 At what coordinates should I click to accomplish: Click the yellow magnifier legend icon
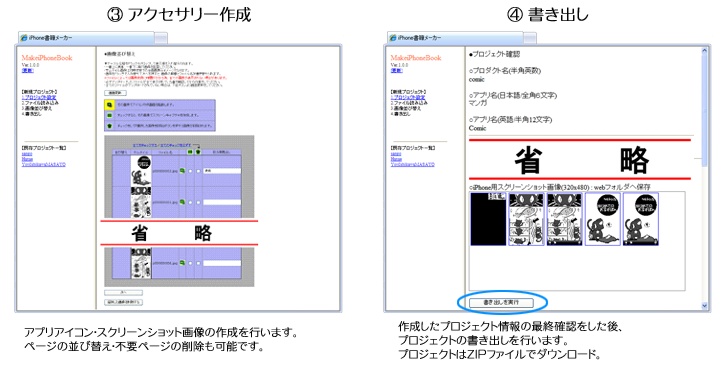pos(109,105)
